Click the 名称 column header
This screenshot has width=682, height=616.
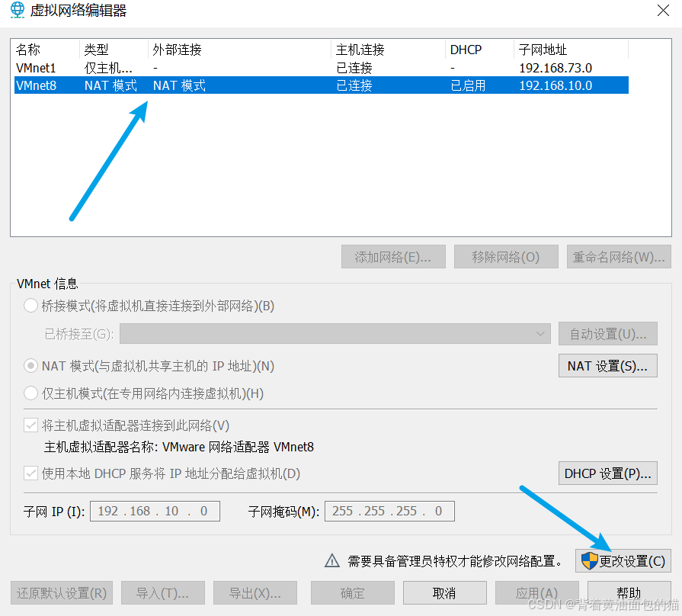click(46, 50)
